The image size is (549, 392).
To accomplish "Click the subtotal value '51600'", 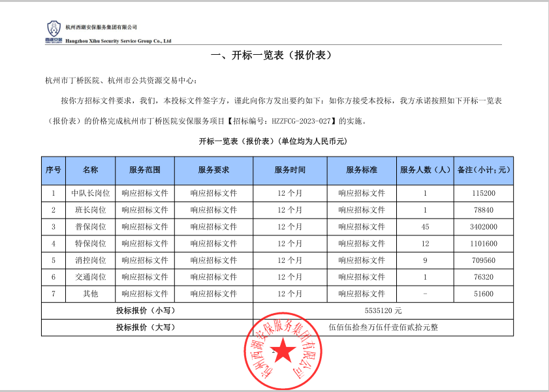I will tap(484, 294).
